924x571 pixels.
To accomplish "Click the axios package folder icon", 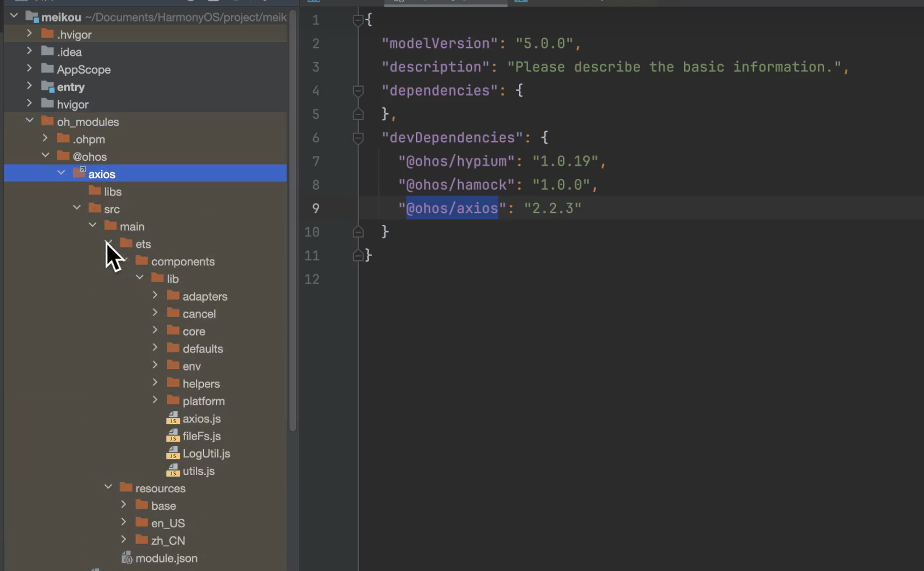I will [x=79, y=173].
